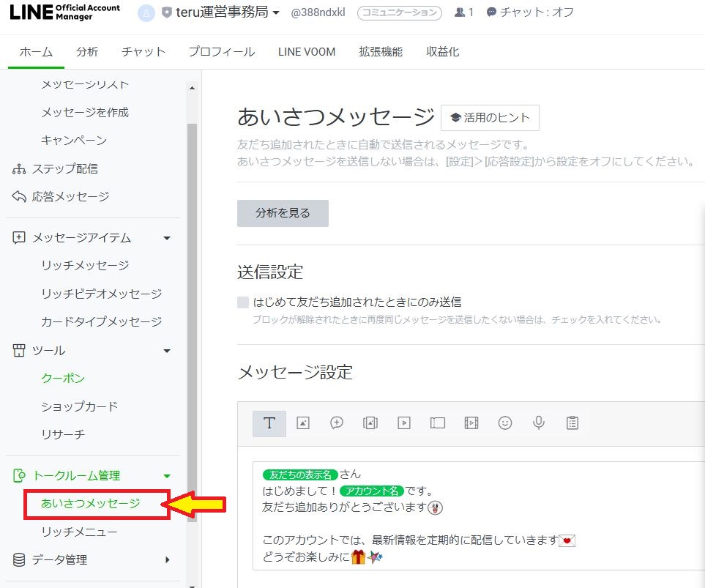Open the LINE VOOM tab
This screenshot has height=588, width=705.
[x=307, y=52]
